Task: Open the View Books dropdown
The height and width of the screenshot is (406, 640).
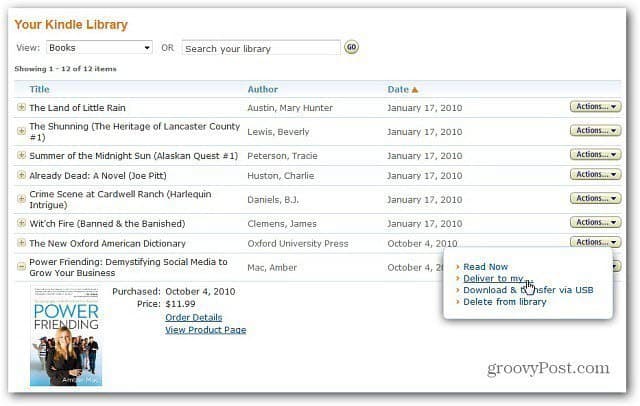Action: (99, 48)
